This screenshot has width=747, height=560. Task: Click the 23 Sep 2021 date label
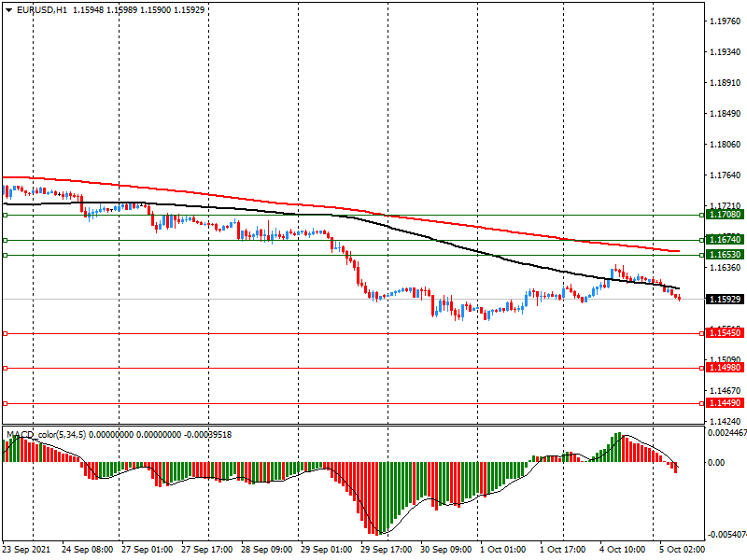click(26, 550)
